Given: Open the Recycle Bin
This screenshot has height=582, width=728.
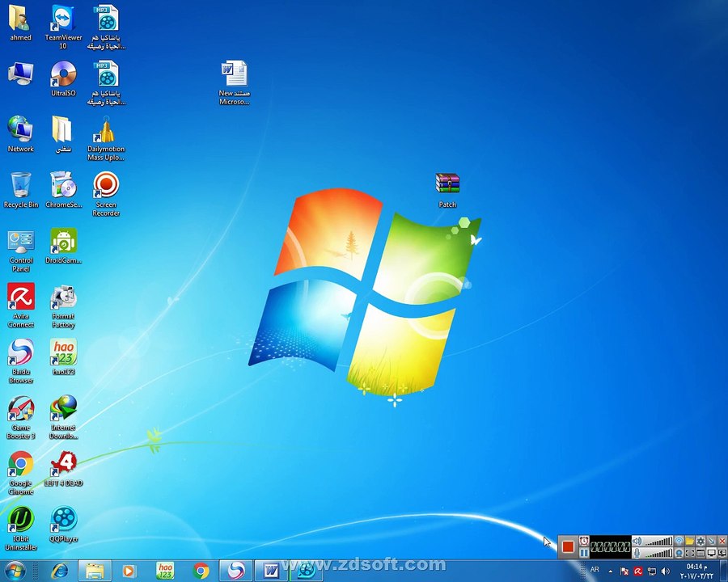Looking at the screenshot, I should 20,189.
